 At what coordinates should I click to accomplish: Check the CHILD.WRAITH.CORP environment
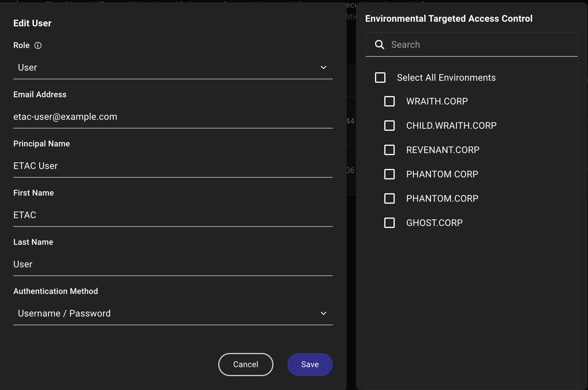pos(389,126)
